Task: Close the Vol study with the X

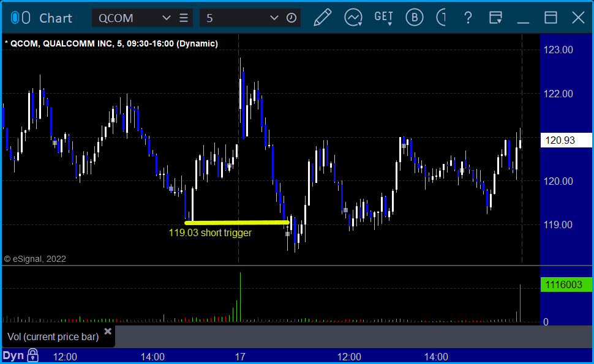Action: pyautogui.click(x=108, y=332)
